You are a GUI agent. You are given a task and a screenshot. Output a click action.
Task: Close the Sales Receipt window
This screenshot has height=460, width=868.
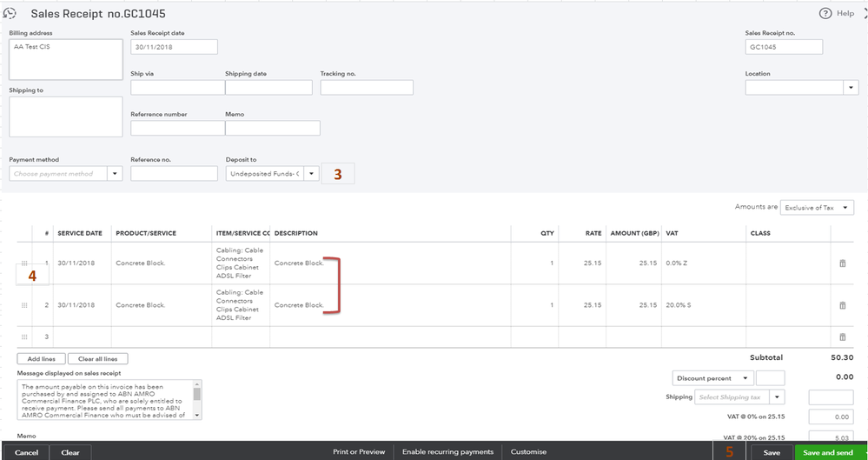pos(865,14)
